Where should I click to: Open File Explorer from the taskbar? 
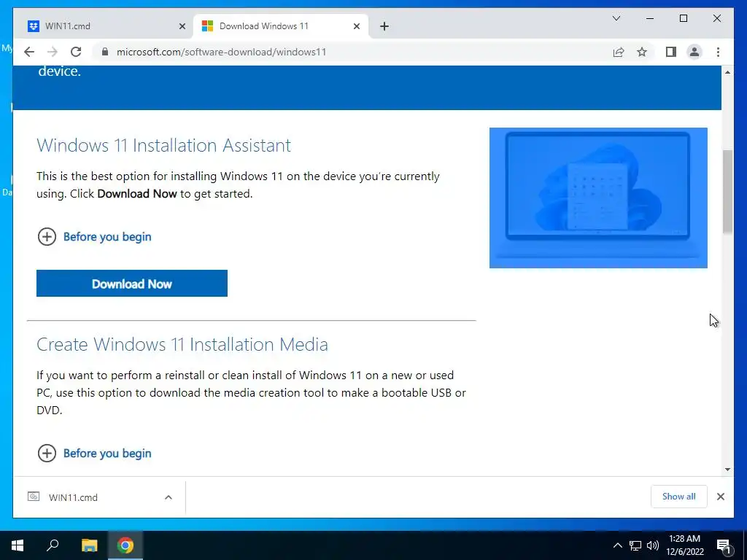pos(89,545)
